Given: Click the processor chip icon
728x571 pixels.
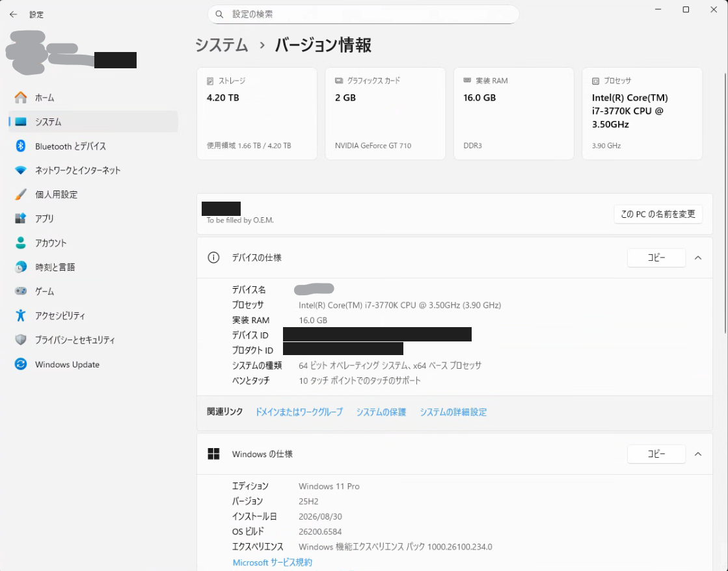Looking at the screenshot, I should pyautogui.click(x=596, y=81).
